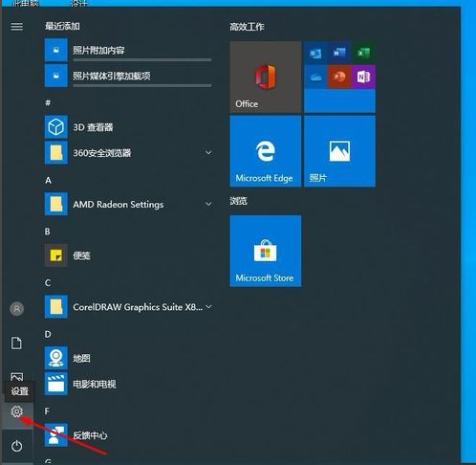Click the 反馈中心 label
The width and height of the screenshot is (476, 465).
pos(90,435)
